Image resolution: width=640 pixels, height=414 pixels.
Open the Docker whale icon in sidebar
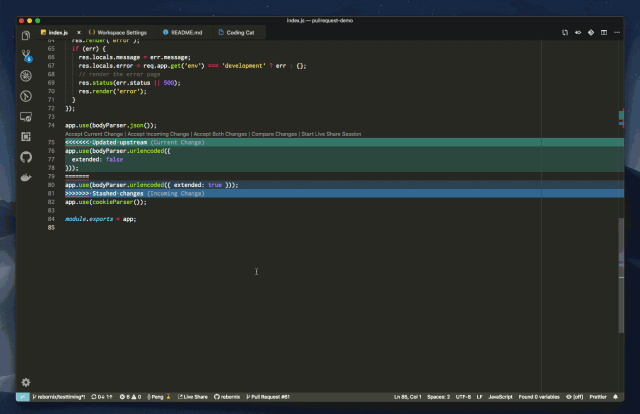[26, 176]
